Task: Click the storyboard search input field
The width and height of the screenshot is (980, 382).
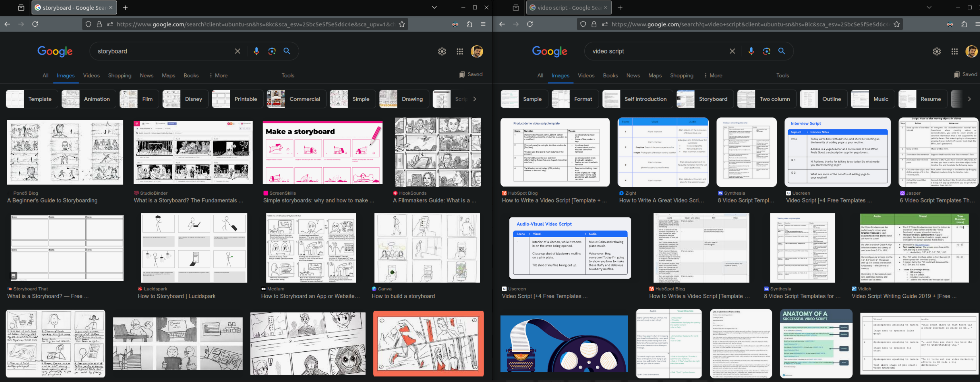Action: point(164,51)
